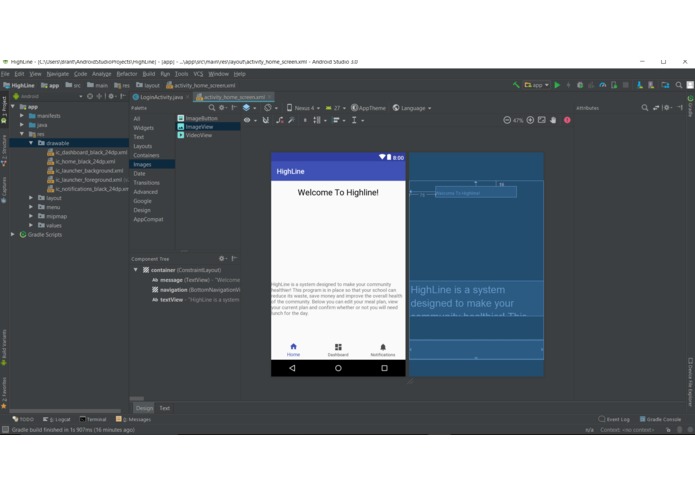Open Nexus 4 device dropdown
Screen dimensions: 695x494
[x=303, y=108]
